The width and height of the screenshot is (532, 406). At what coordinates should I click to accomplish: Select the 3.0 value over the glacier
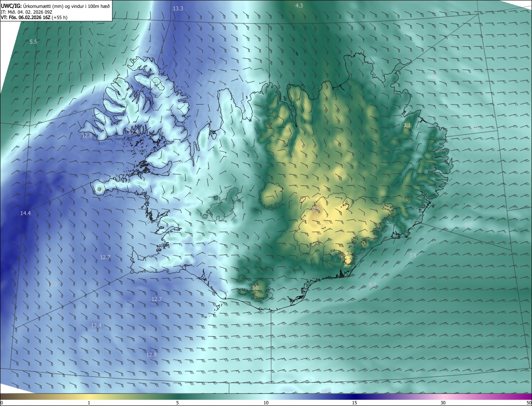point(255,288)
